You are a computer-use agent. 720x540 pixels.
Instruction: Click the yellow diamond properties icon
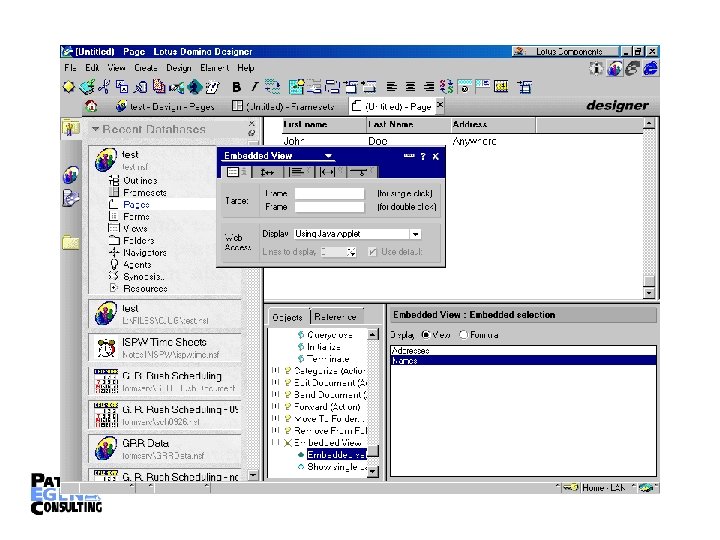click(69, 86)
